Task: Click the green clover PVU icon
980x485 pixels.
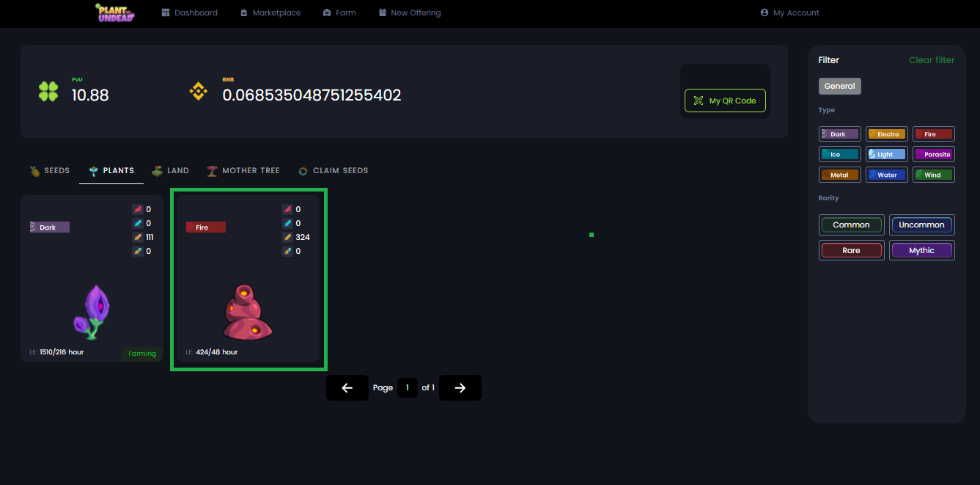Action: tap(48, 92)
